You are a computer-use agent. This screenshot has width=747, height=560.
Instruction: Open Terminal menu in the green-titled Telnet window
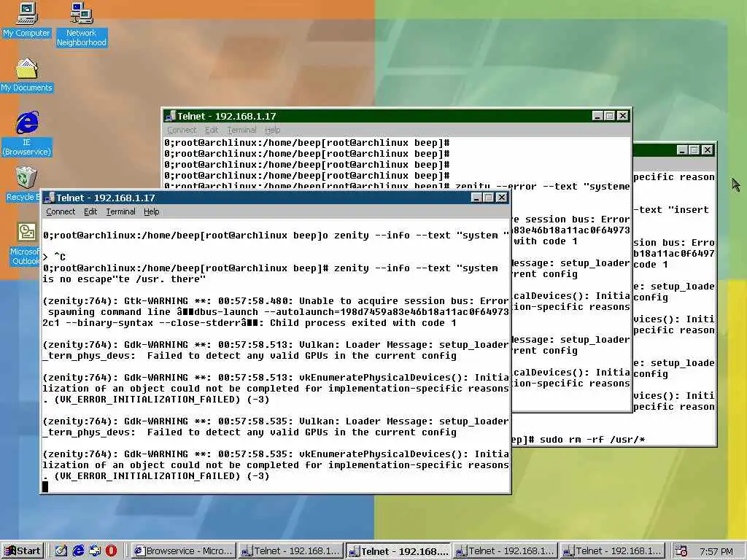click(x=241, y=130)
